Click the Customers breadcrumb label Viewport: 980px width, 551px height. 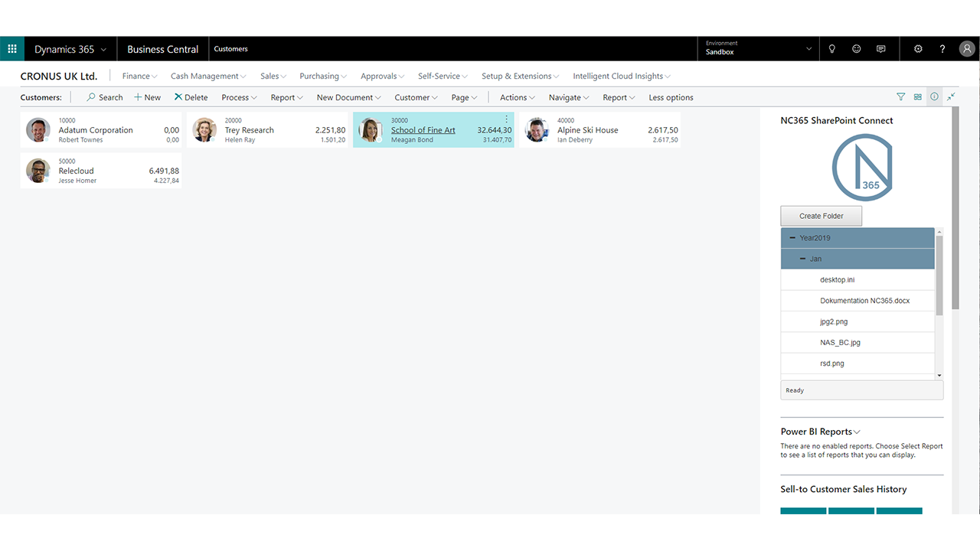230,49
